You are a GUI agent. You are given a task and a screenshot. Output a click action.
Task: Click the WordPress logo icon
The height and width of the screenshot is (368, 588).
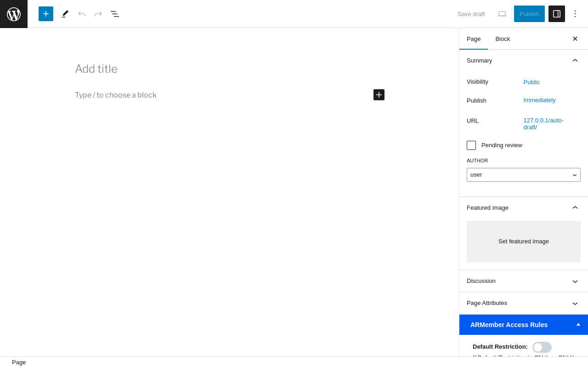pyautogui.click(x=14, y=14)
